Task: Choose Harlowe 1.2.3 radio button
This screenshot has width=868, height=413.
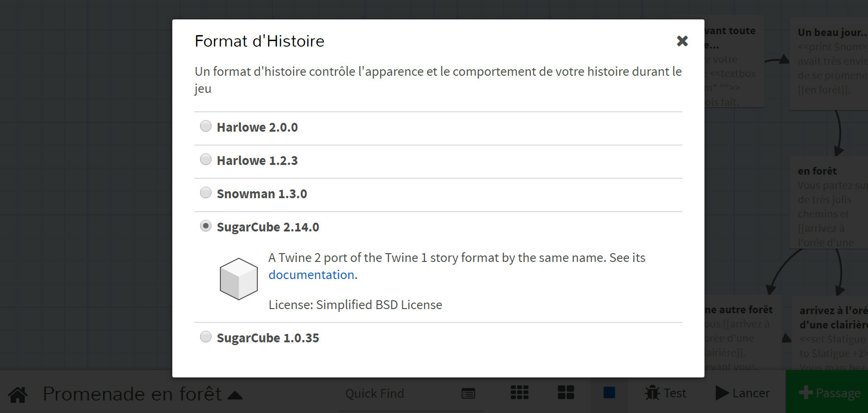Action: point(206,159)
